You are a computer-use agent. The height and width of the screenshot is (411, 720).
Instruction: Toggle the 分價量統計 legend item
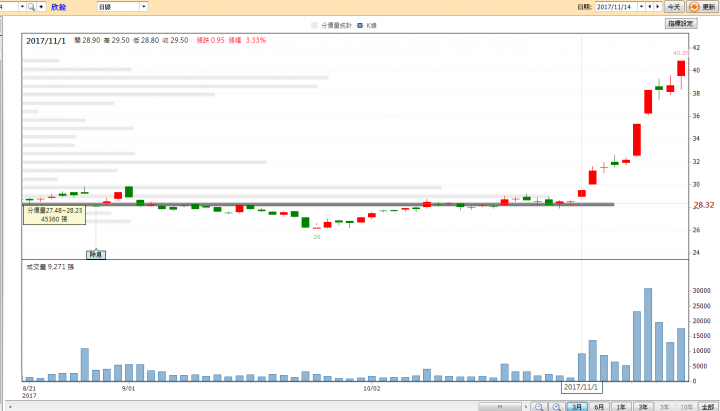click(x=332, y=25)
